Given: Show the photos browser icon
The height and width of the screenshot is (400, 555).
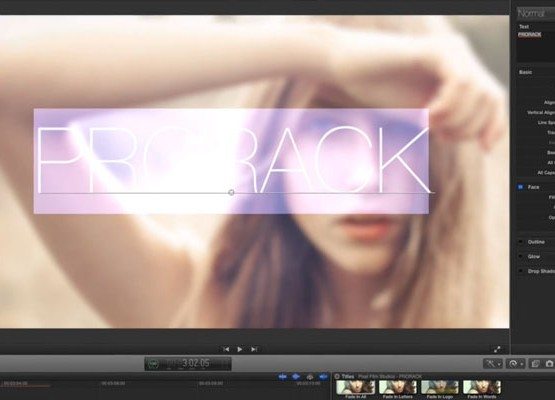Looking at the screenshot, I should click(535, 364).
